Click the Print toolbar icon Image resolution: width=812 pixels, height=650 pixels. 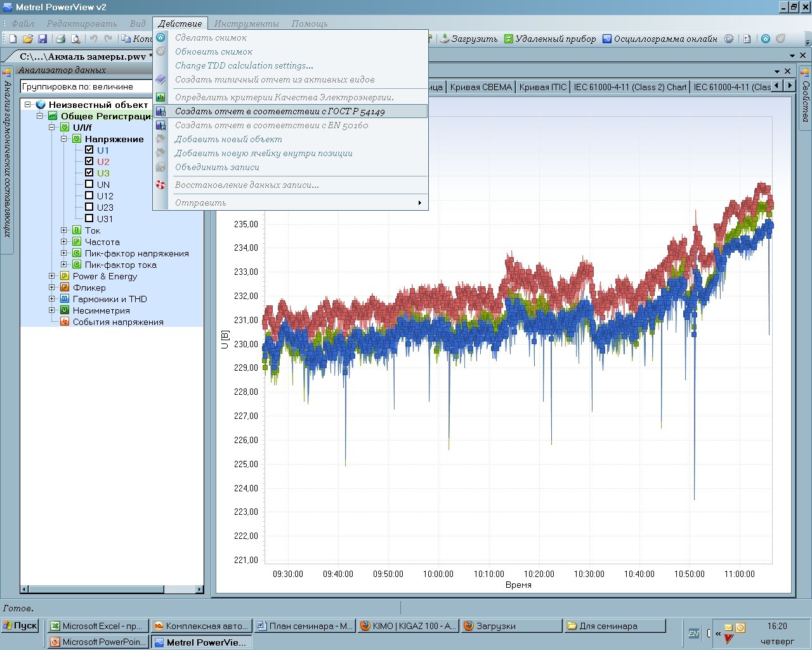61,39
